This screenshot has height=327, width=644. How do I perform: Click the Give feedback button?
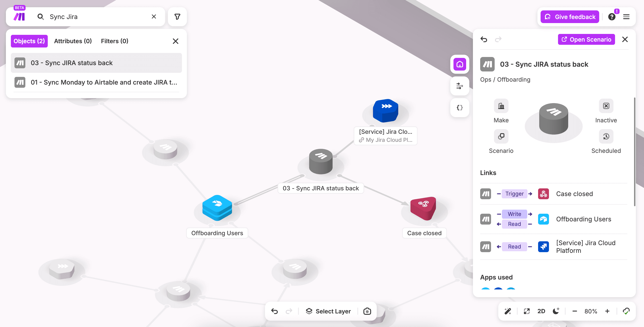(x=570, y=17)
